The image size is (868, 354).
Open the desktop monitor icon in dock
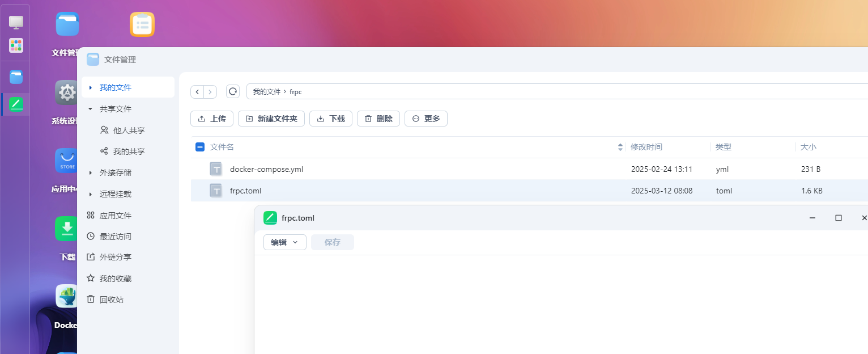coord(16,23)
